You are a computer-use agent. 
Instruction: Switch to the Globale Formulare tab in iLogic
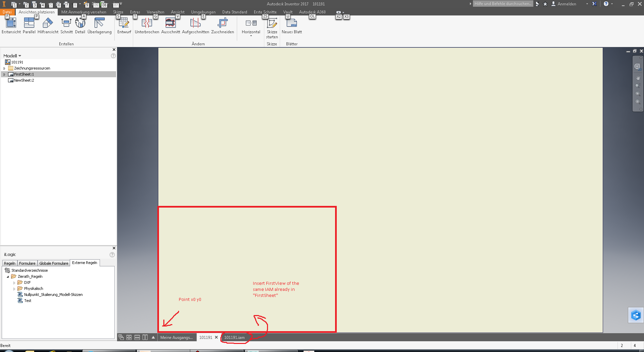point(53,263)
